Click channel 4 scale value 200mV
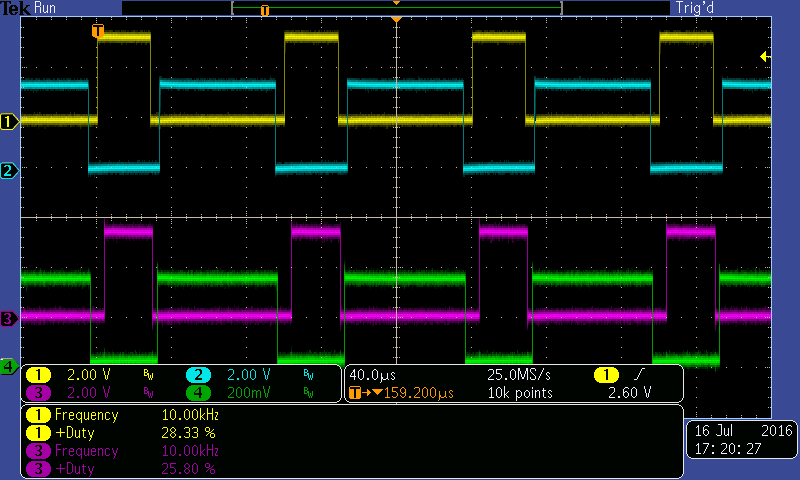The width and height of the screenshot is (800, 480). tap(248, 393)
